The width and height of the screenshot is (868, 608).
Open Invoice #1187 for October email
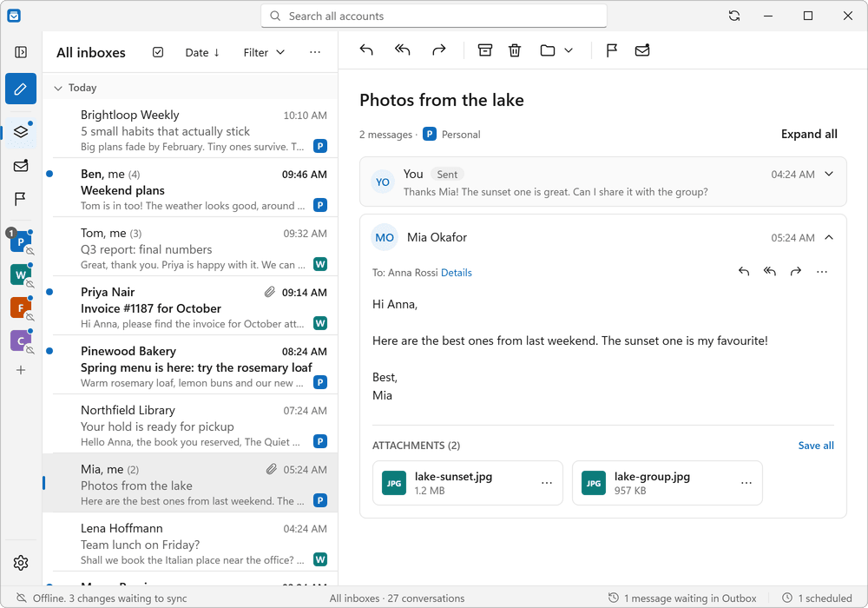click(190, 307)
